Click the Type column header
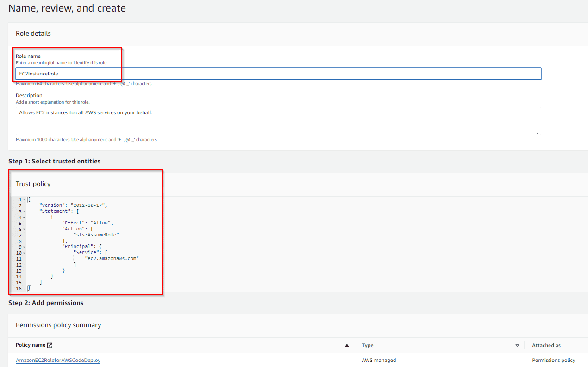Image resolution: width=588 pixels, height=367 pixels. 368,345
